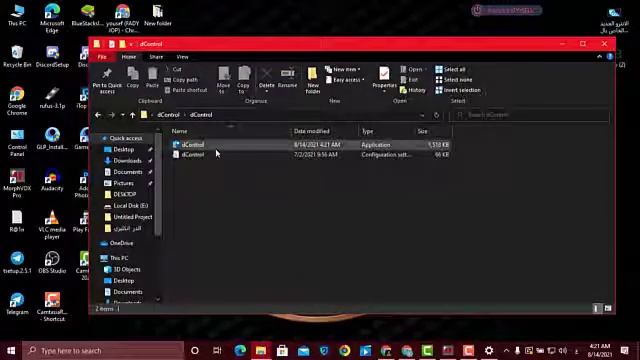This screenshot has height=360, width=640.
Task: Select OneDrive in navigation pane
Action: point(117,243)
